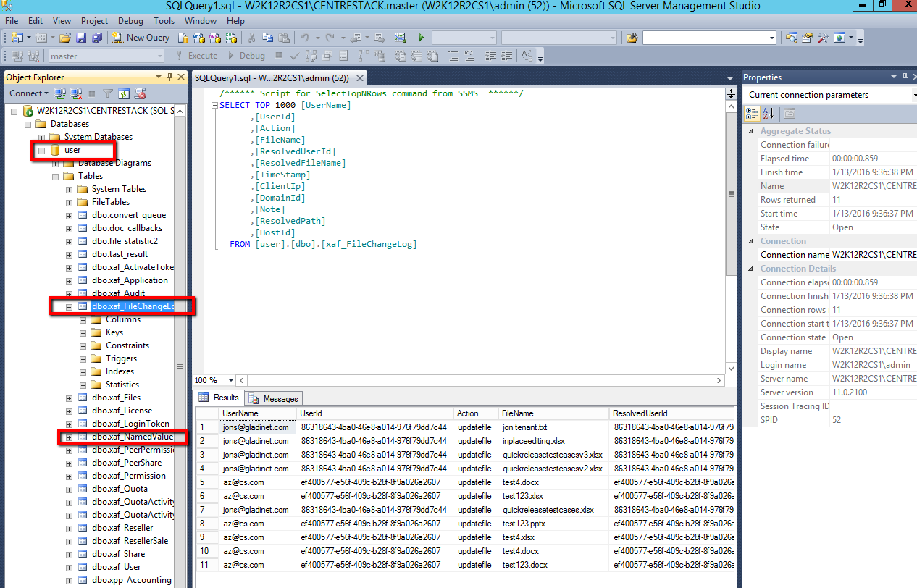Click the Filter funnel icon in Object Explorer

(x=108, y=93)
